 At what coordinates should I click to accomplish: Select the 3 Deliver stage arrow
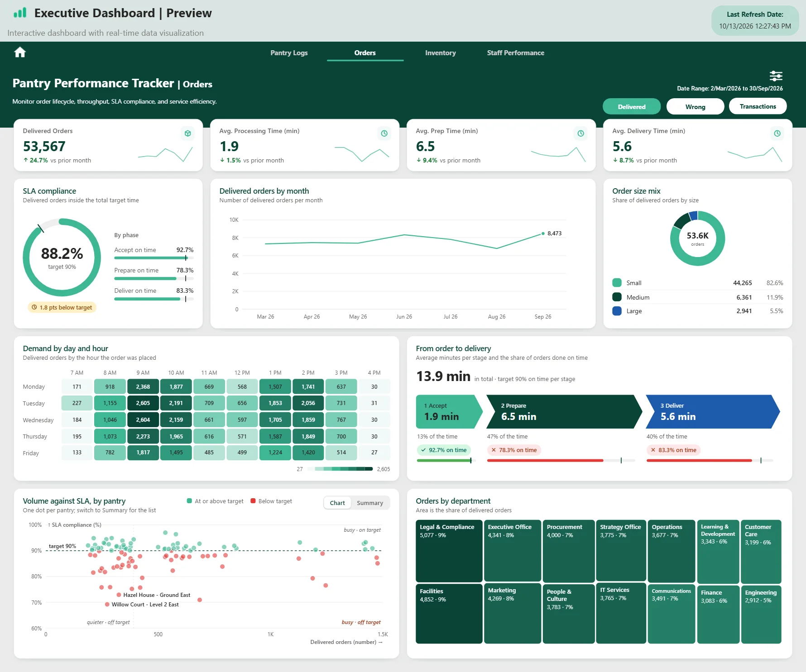coord(713,412)
